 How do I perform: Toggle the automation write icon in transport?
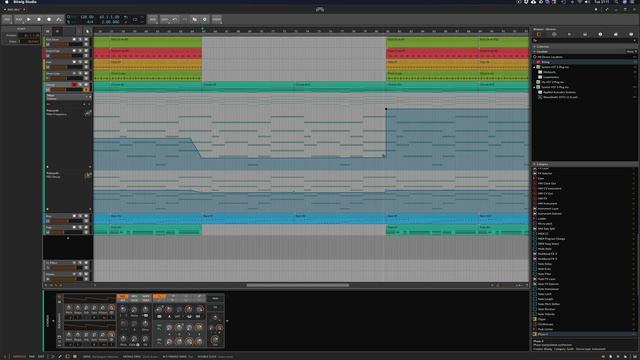[59, 19]
